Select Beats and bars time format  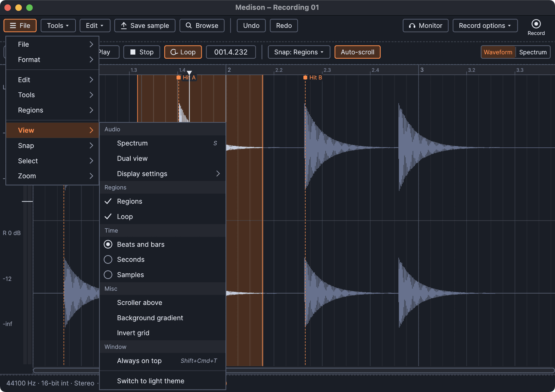[162, 244]
